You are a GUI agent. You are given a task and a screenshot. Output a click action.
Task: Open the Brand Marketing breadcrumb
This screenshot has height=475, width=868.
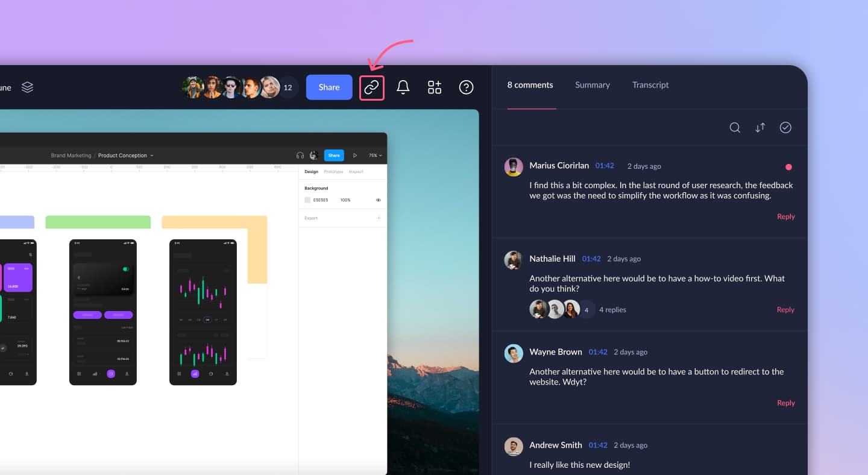(71, 156)
